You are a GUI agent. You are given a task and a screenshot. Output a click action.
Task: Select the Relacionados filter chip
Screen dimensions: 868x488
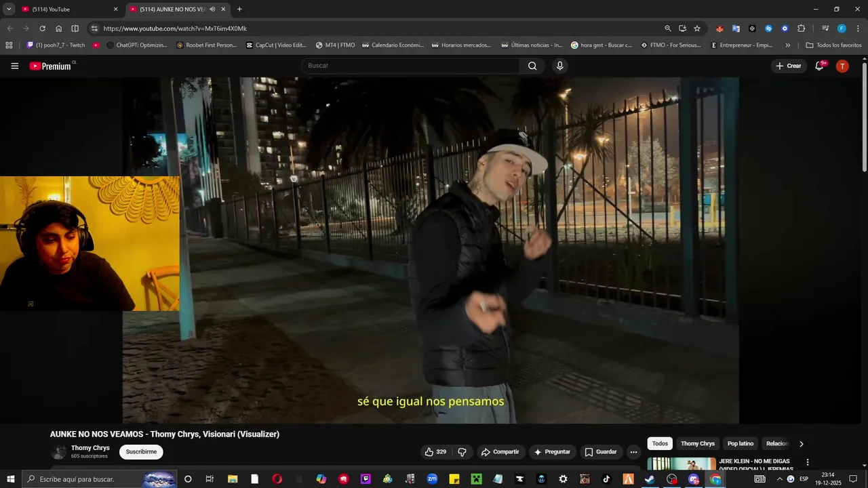(x=777, y=444)
